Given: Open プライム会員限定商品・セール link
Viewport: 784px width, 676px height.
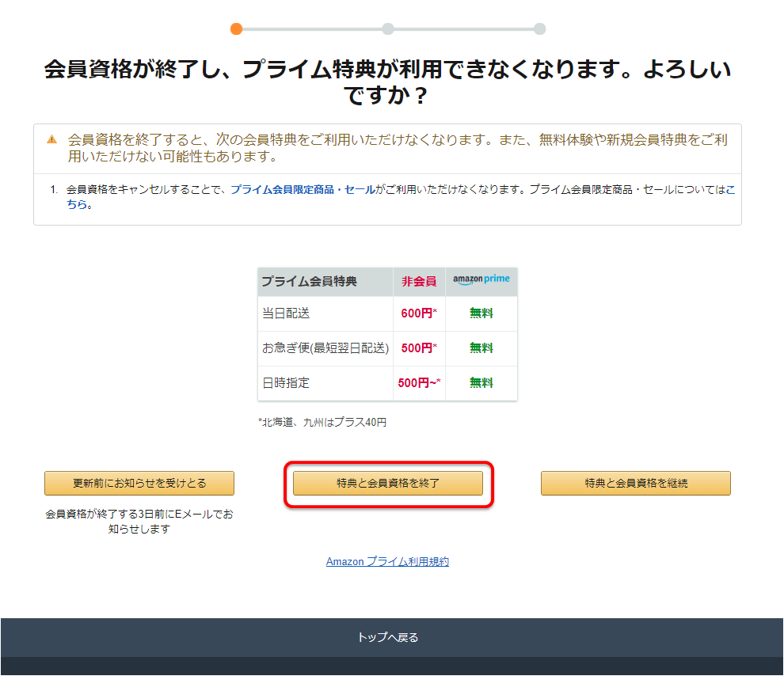Looking at the screenshot, I should (x=303, y=189).
